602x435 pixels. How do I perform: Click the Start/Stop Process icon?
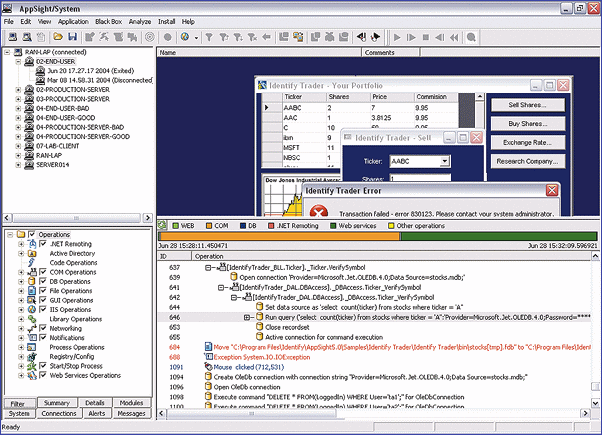32,366
